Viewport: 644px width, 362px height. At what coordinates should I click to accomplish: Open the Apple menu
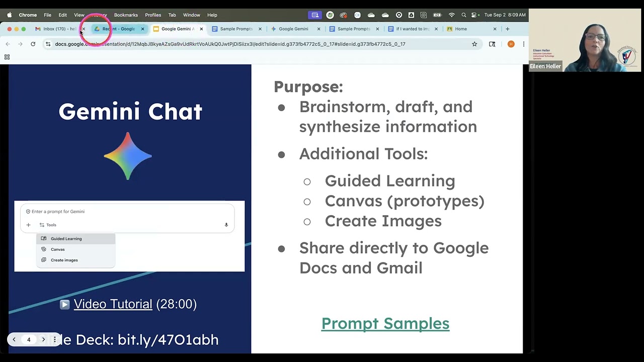click(x=10, y=15)
